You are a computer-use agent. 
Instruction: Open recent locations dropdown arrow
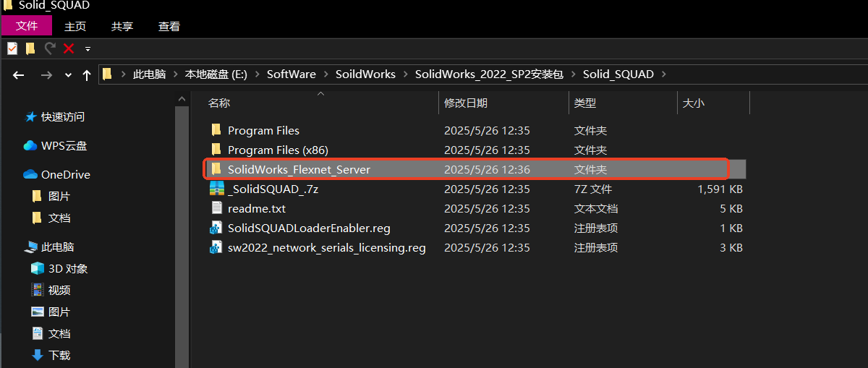68,74
